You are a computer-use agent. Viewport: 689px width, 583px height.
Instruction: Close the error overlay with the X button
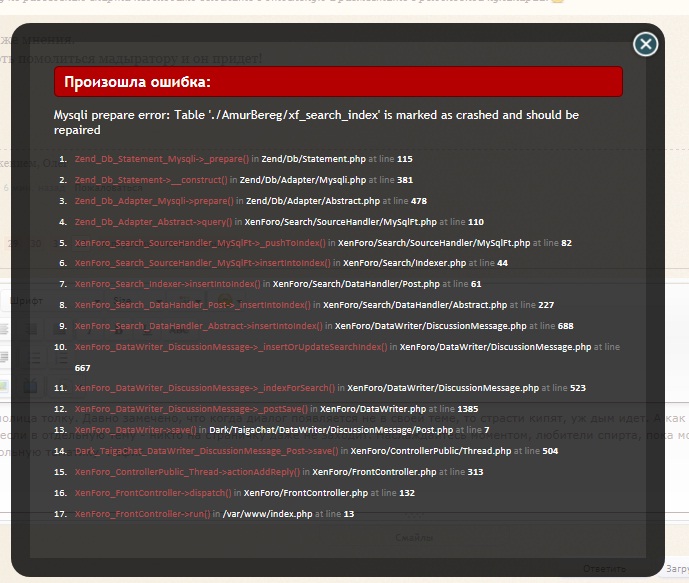(646, 44)
